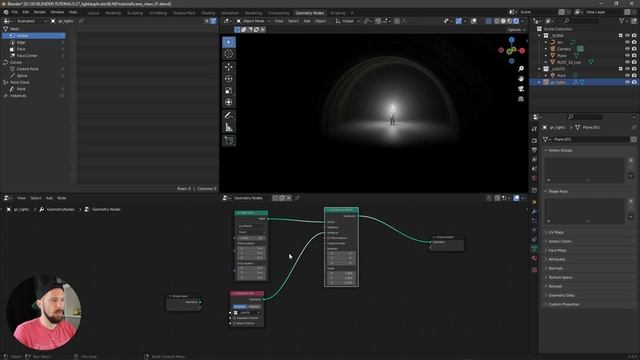The image size is (640, 360).
Task: Select the Annotate pencil tool
Action: [x=229, y=116]
